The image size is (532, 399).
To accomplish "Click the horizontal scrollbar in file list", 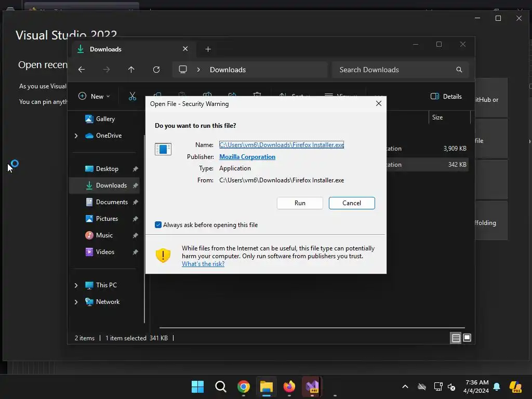I will point(312,328).
